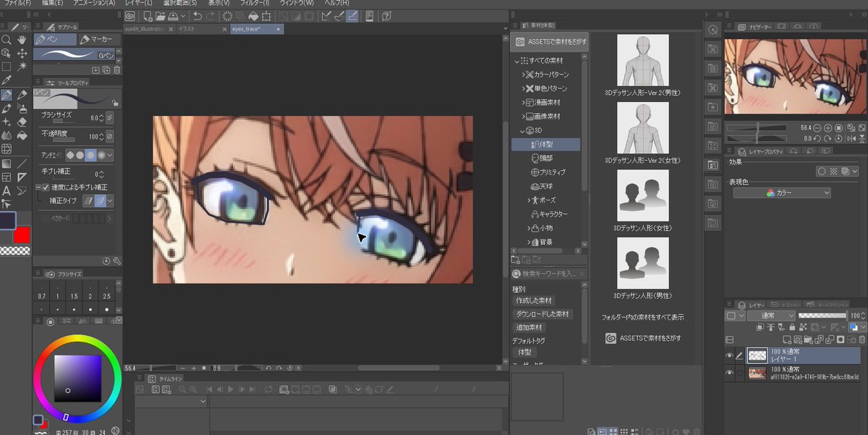This screenshot has height=435, width=868.
Task: Select 3Dデッサン人形-Ver.2(男性) thumbnail
Action: tap(643, 60)
